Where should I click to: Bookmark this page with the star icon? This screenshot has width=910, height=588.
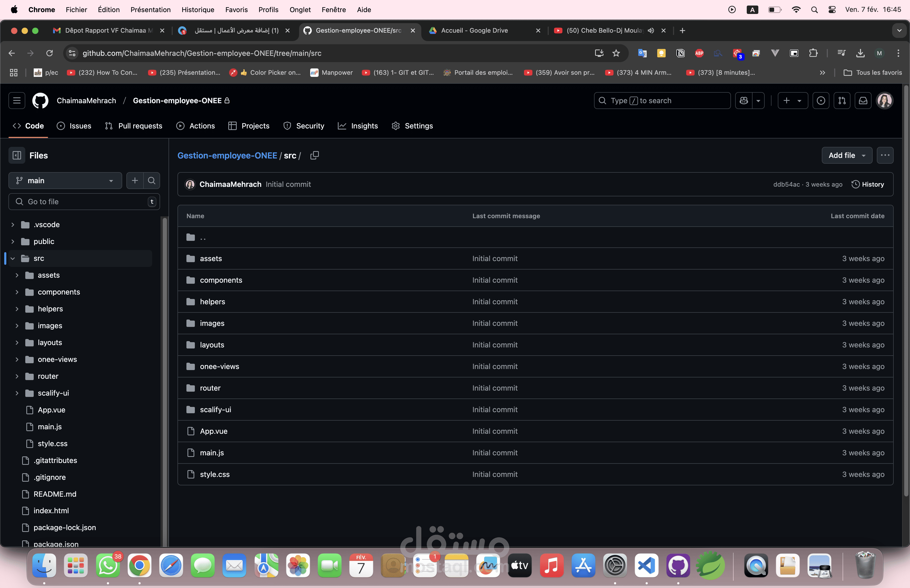pyautogui.click(x=616, y=53)
